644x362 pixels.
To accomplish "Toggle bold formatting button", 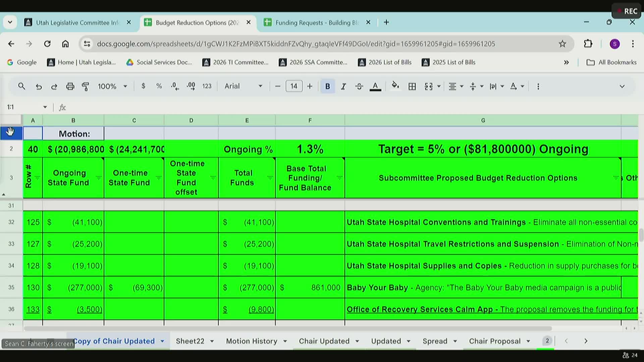I will coord(327,86).
